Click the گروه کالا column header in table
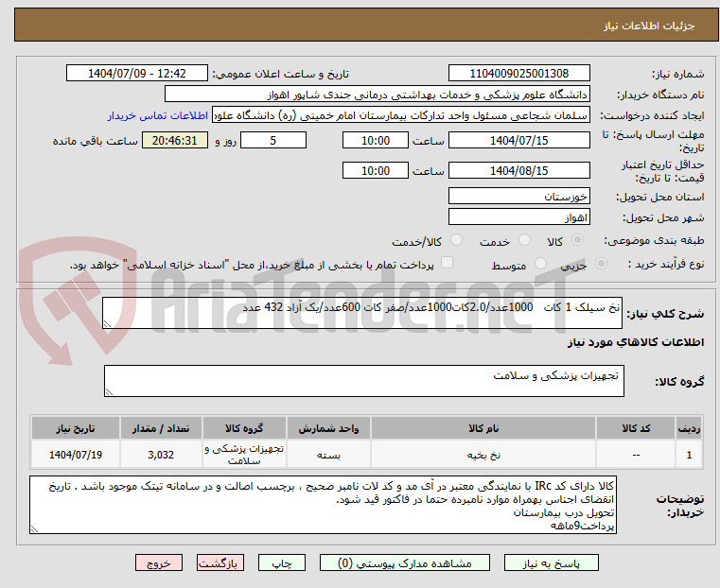 tap(244, 428)
